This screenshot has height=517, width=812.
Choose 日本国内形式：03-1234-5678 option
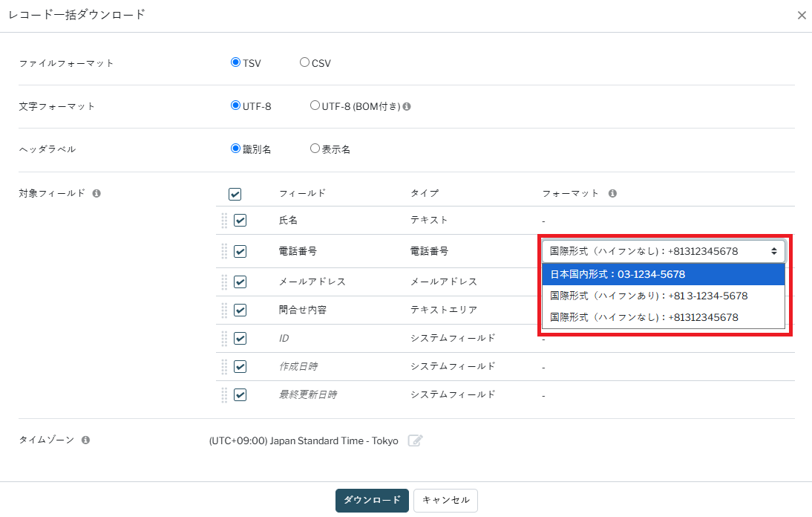coord(663,274)
